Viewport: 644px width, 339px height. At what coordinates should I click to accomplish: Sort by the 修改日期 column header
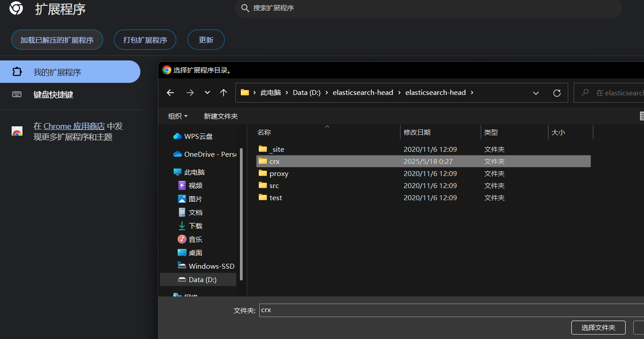[440, 132]
